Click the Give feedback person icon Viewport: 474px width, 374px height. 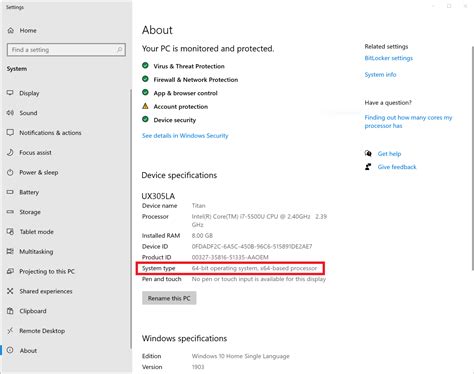(x=368, y=167)
